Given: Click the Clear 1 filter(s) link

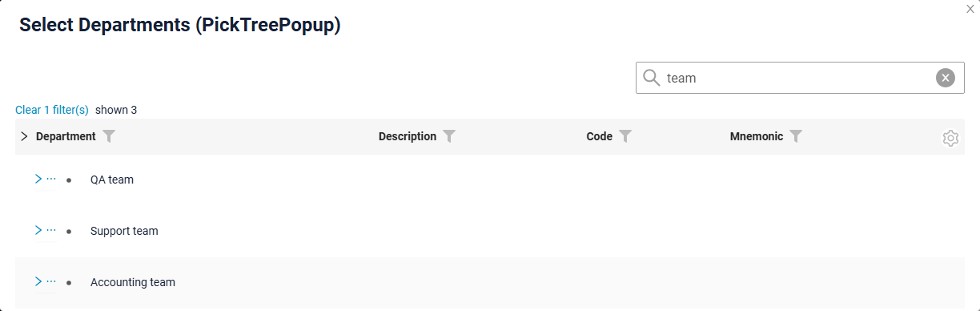Looking at the screenshot, I should (x=52, y=110).
